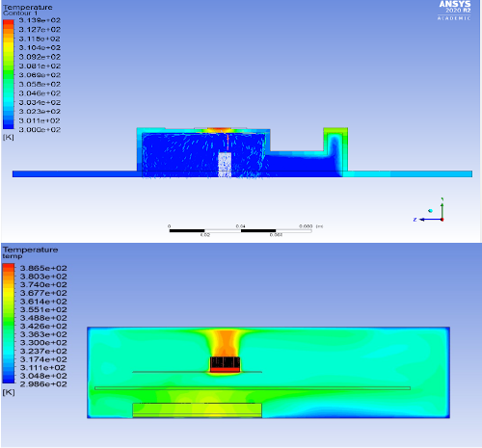Click the long thin horizontal plate in lower plot
The width and height of the screenshot is (482, 448).
253,388
